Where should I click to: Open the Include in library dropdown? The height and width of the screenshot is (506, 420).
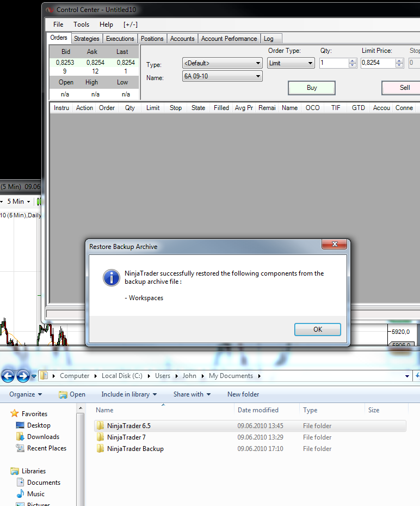coord(129,394)
